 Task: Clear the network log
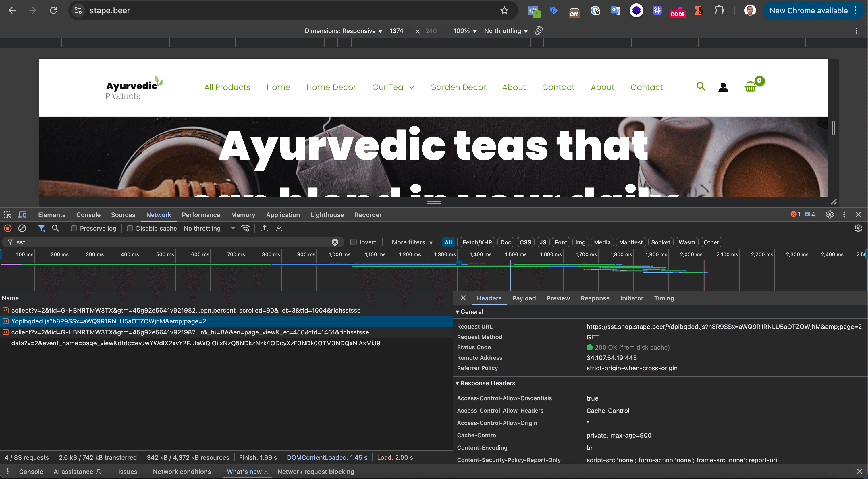click(x=22, y=228)
